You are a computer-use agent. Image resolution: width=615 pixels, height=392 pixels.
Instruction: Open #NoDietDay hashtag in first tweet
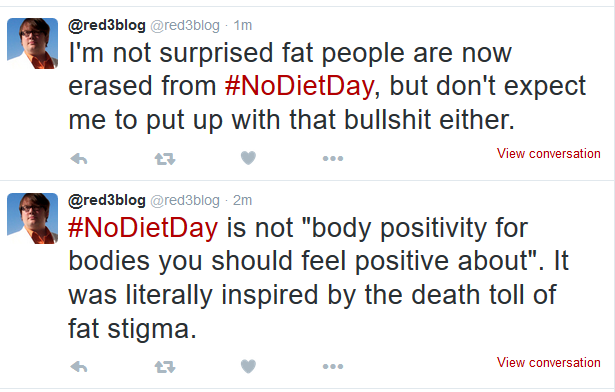299,86
